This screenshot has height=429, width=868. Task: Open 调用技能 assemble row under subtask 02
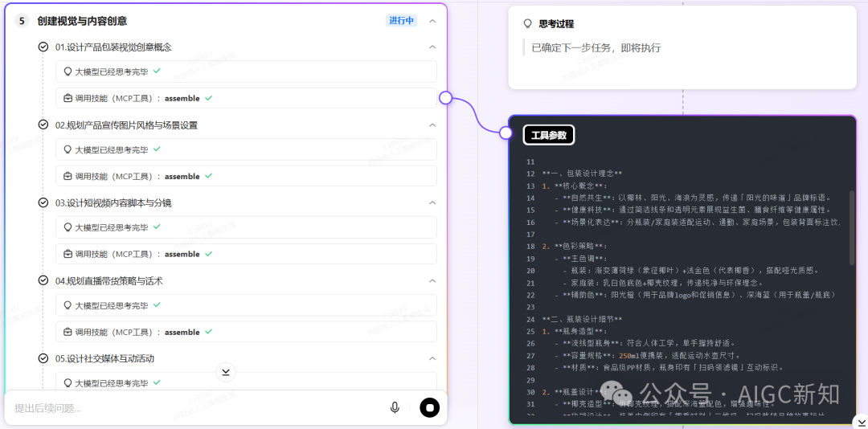247,176
